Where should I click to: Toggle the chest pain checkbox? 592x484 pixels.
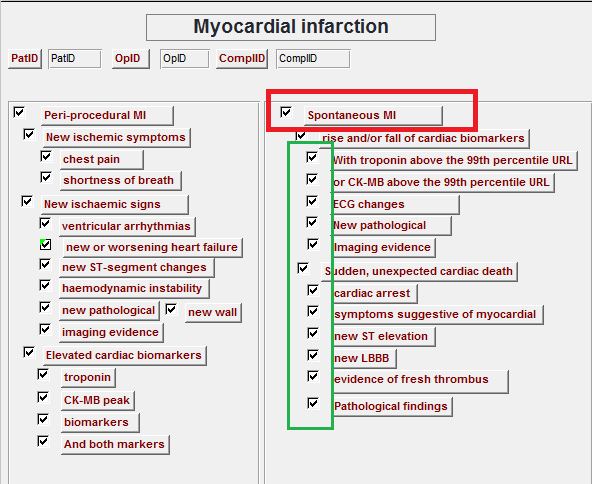pyautogui.click(x=46, y=156)
